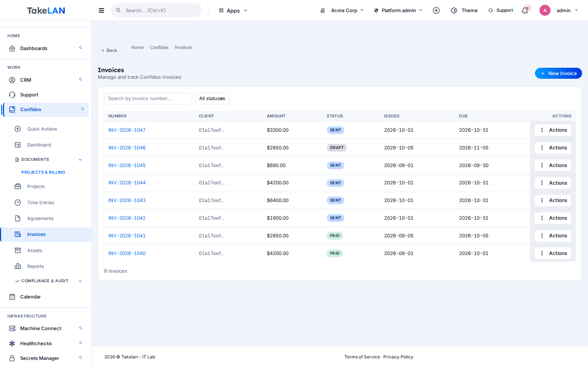Viewport: 588px width, 368px height.
Task: Click the Support link in top bar
Action: pyautogui.click(x=501, y=10)
